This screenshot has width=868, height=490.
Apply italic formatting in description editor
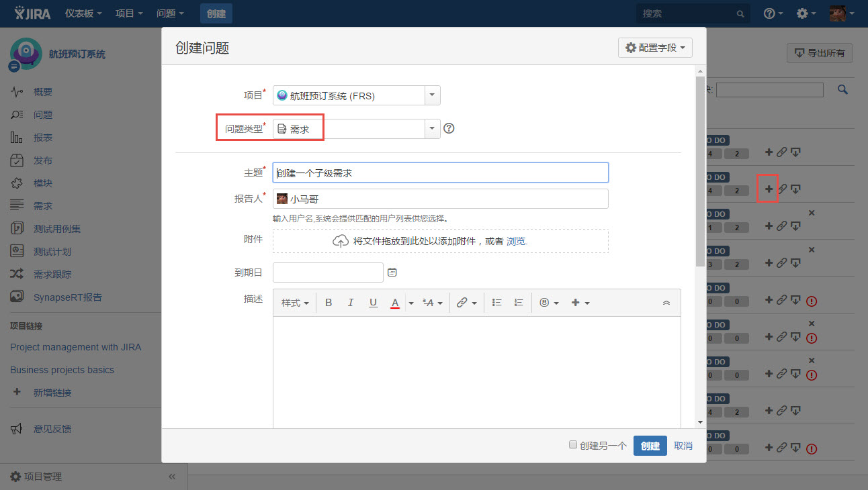click(351, 303)
